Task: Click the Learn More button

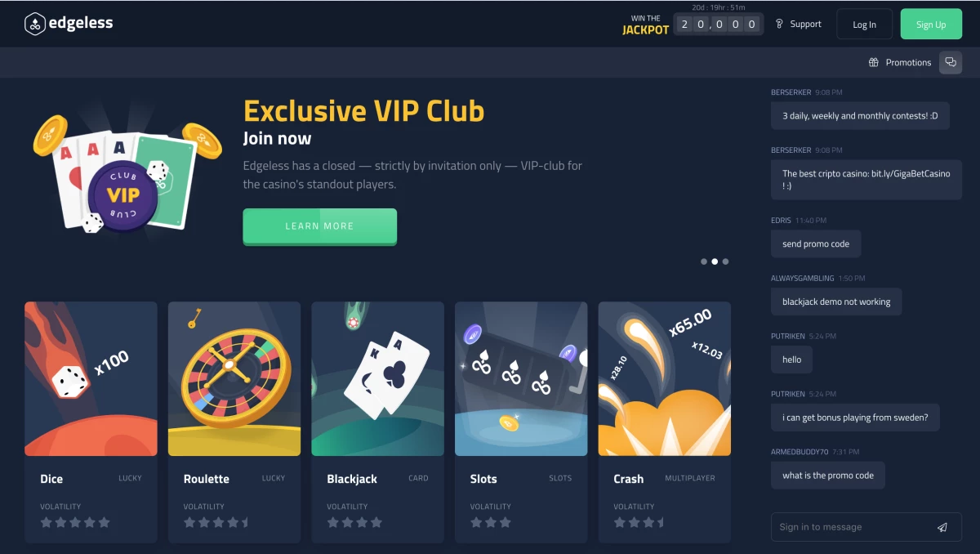Action: (x=319, y=226)
